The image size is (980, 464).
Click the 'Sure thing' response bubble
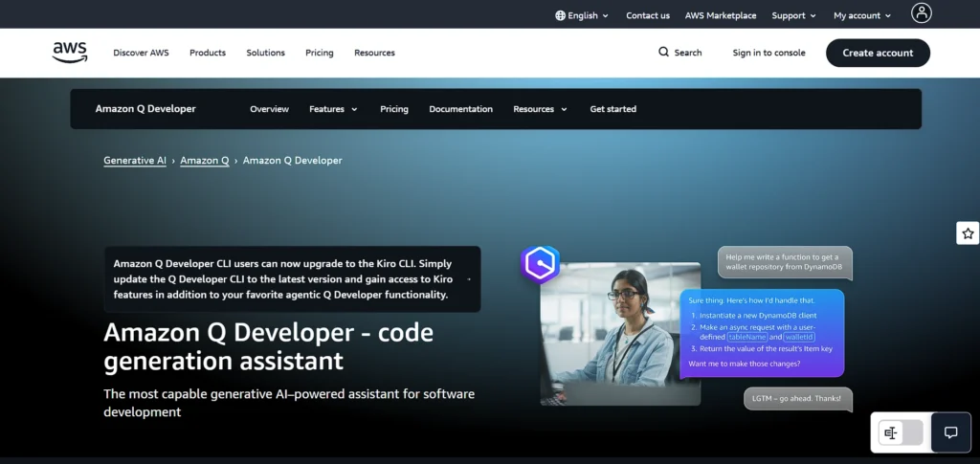click(x=761, y=333)
